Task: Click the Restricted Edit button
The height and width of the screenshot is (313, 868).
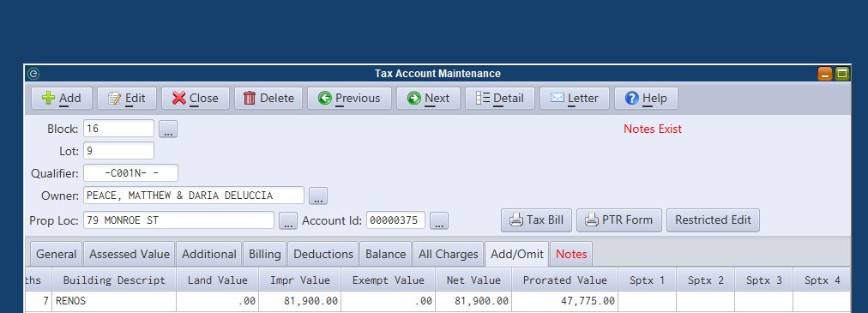Action: tap(713, 220)
